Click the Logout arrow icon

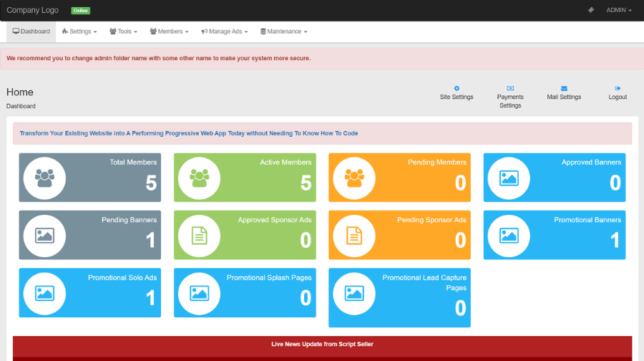click(x=618, y=88)
